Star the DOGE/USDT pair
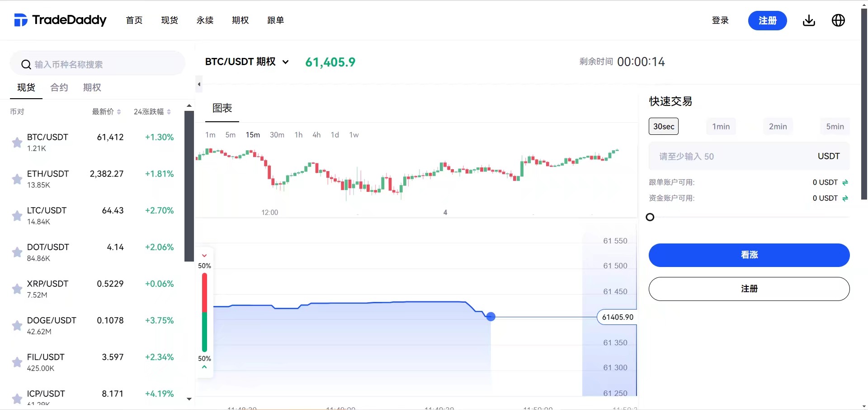The image size is (868, 410). tap(17, 326)
